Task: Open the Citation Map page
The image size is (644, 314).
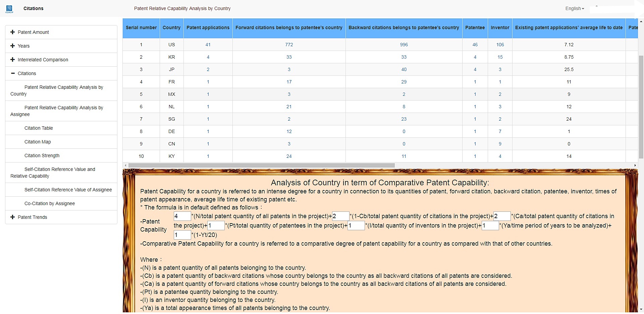Action: coord(61,142)
